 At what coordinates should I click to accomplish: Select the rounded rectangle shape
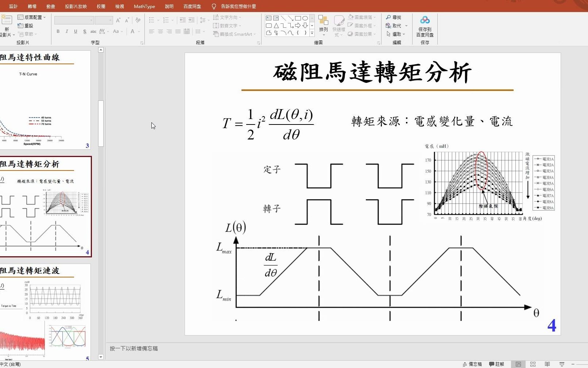[268, 26]
